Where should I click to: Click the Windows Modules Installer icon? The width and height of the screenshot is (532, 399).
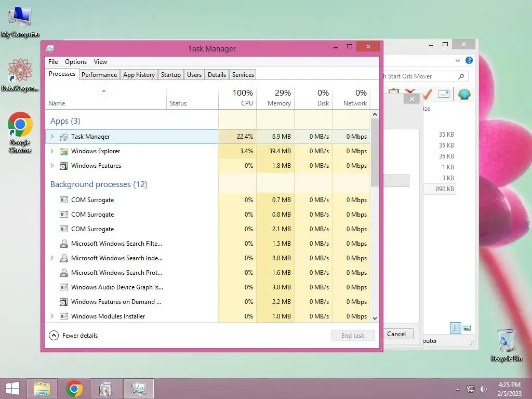click(64, 316)
